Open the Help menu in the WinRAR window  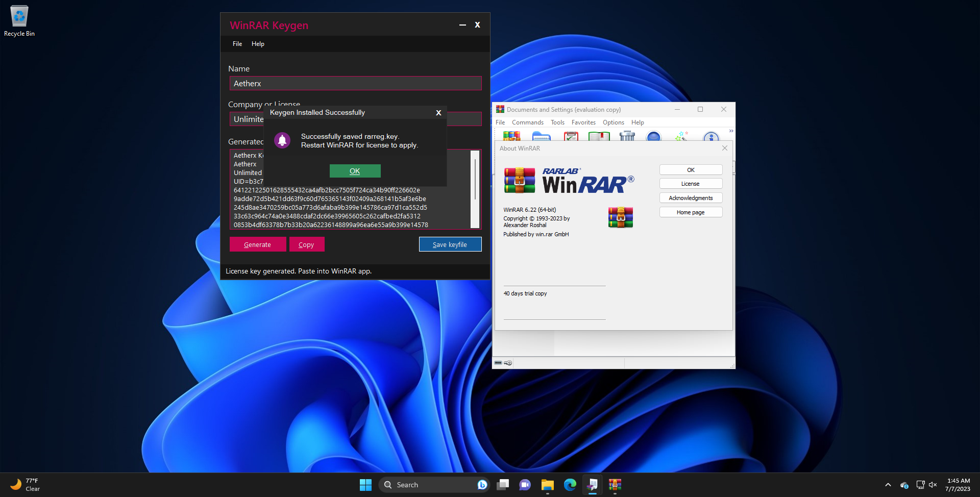pyautogui.click(x=638, y=122)
